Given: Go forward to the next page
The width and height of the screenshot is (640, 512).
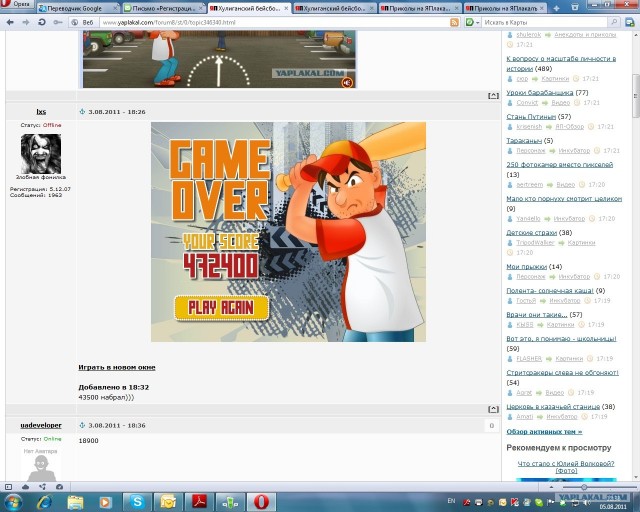Looking at the screenshot, I should point(26,22).
